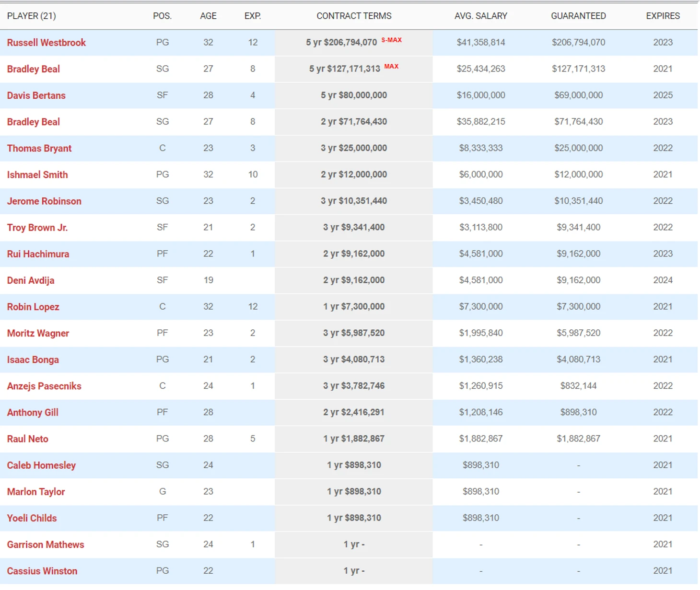Select Anzejs Pasecniks name link
This screenshot has width=700, height=590.
44,386
